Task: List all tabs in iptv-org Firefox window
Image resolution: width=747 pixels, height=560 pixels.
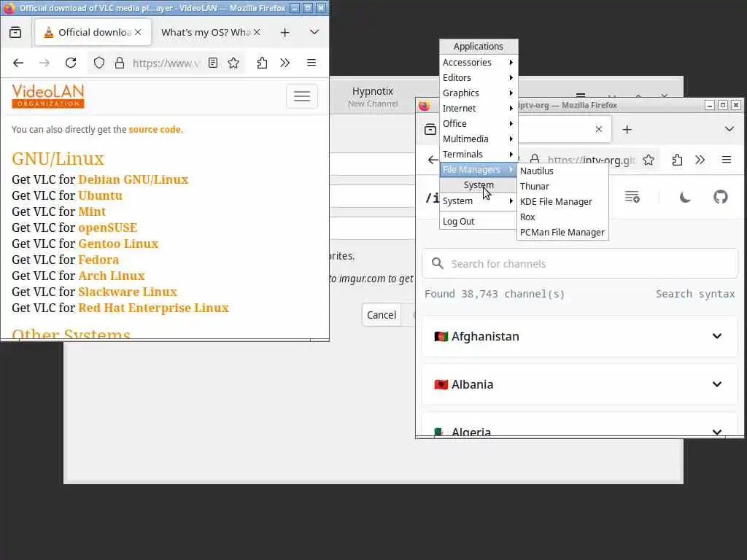Action: click(x=729, y=129)
